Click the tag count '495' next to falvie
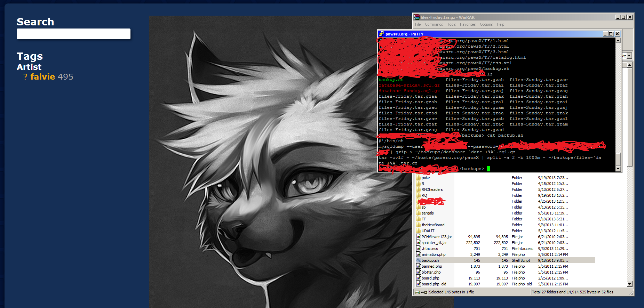Image resolution: width=644 pixels, height=308 pixels. (x=66, y=77)
